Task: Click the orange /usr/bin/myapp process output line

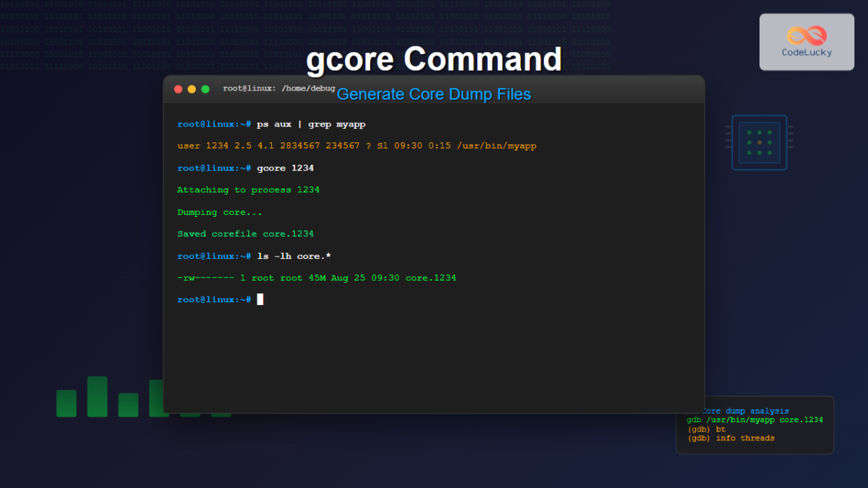Action: pos(357,146)
